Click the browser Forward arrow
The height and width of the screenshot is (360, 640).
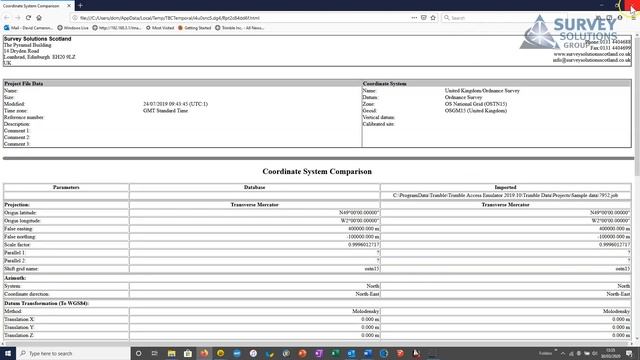pyautogui.click(x=18, y=18)
